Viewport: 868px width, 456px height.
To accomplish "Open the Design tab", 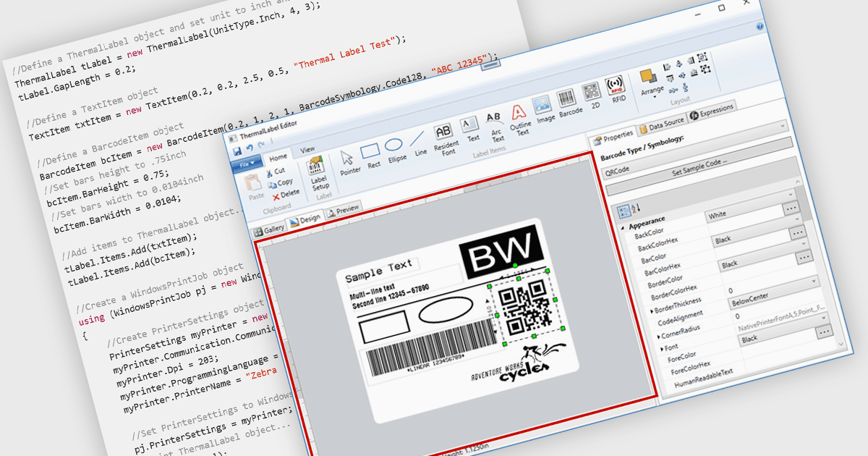I will [x=305, y=219].
